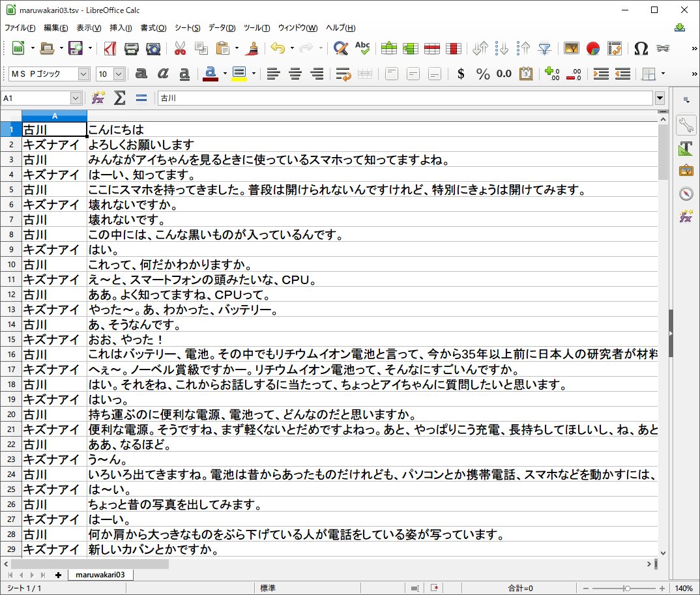Open the 挿入(I) menu
The width and height of the screenshot is (700, 595).
[x=121, y=27]
